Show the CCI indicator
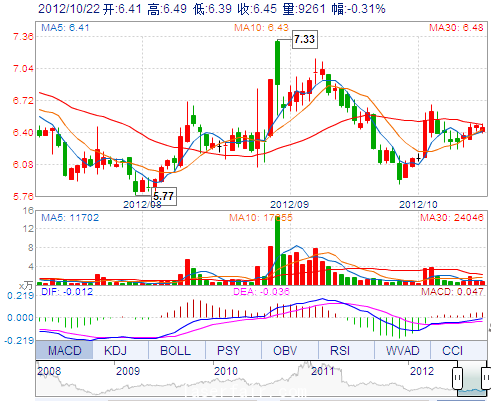Viewport: 491px width, 401px height. [x=452, y=350]
